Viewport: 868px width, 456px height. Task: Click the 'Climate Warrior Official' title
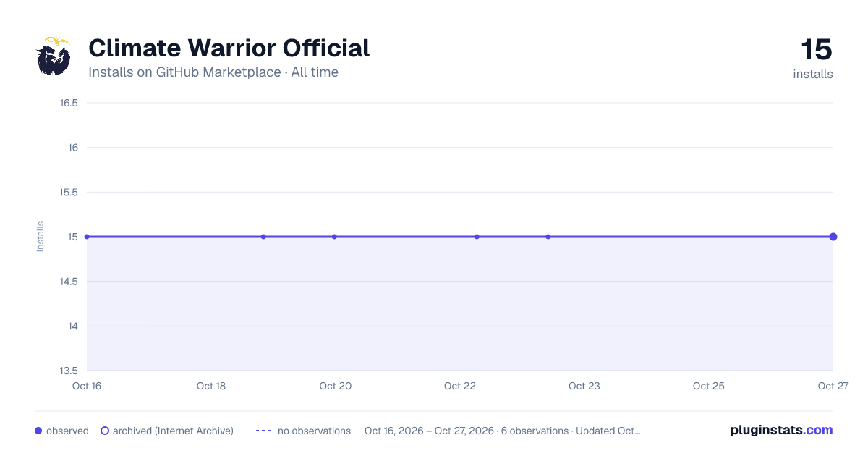coord(229,48)
